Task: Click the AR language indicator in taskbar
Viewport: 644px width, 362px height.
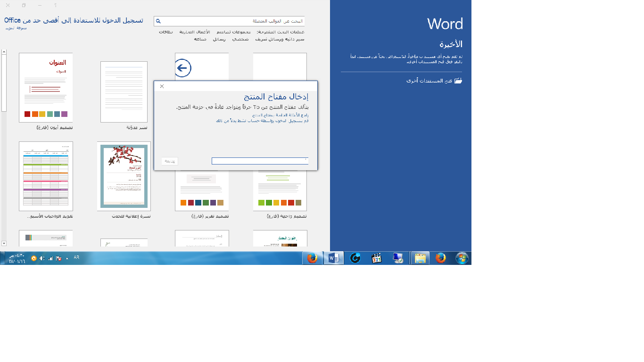Action: coord(76,257)
